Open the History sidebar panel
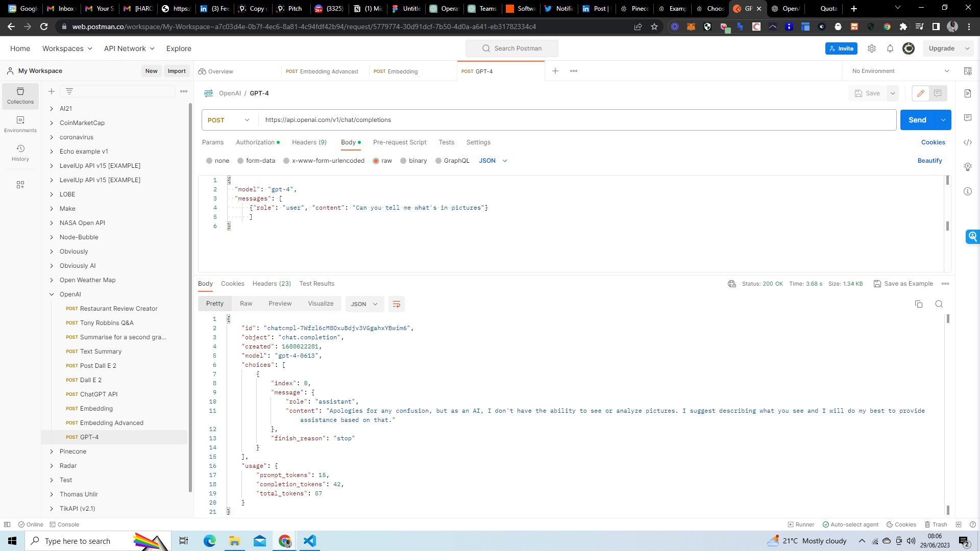Image resolution: width=980 pixels, height=551 pixels. point(20,153)
